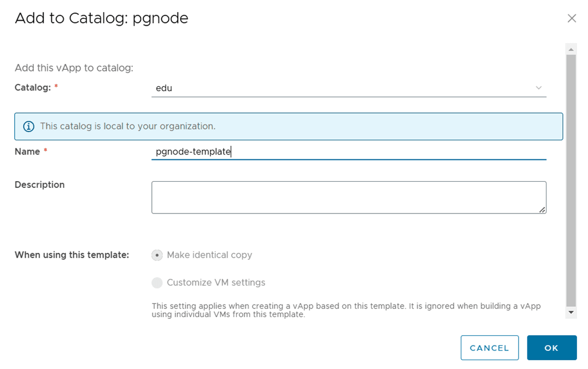
Task: Click the Customize VM settings label text
Action: click(216, 282)
